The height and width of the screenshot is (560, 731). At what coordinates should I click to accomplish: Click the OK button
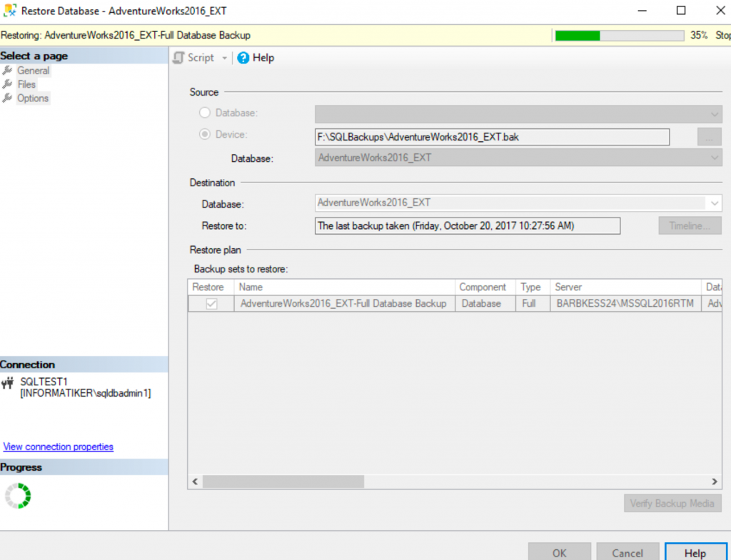click(560, 553)
